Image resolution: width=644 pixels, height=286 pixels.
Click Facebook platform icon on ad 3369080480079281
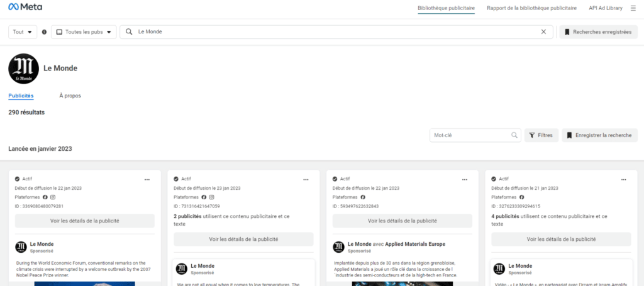pyautogui.click(x=45, y=197)
